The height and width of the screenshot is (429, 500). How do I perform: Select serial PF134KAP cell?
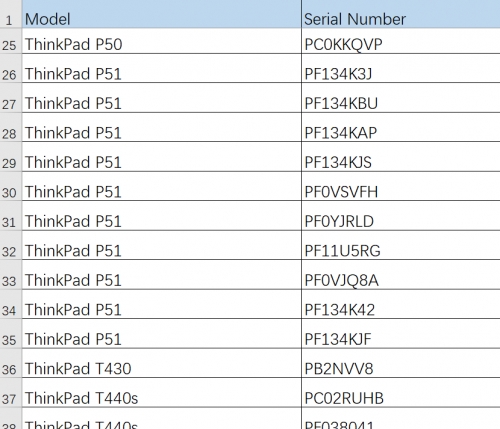(x=401, y=127)
